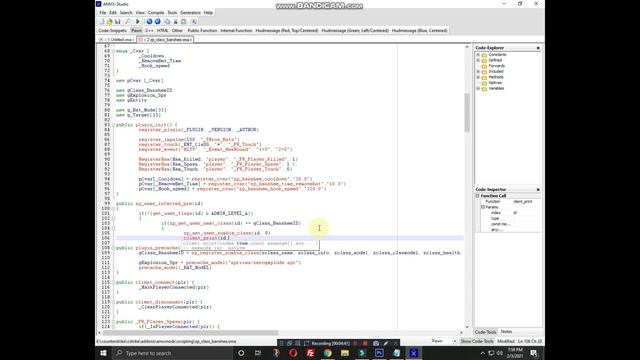Open the Compile menu

156,13
